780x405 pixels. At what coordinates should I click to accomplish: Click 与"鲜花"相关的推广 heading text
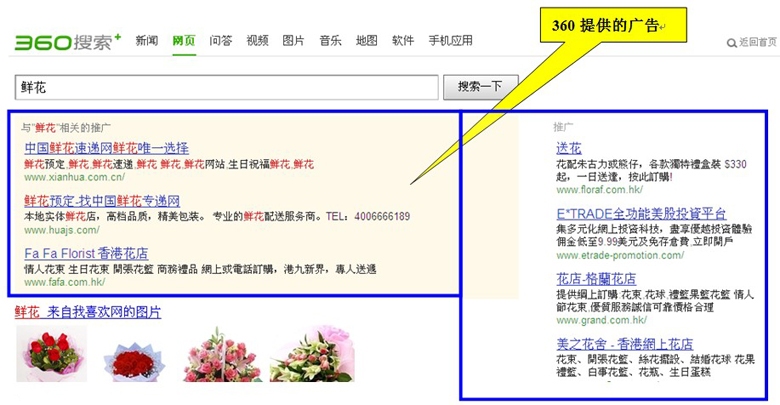66,128
